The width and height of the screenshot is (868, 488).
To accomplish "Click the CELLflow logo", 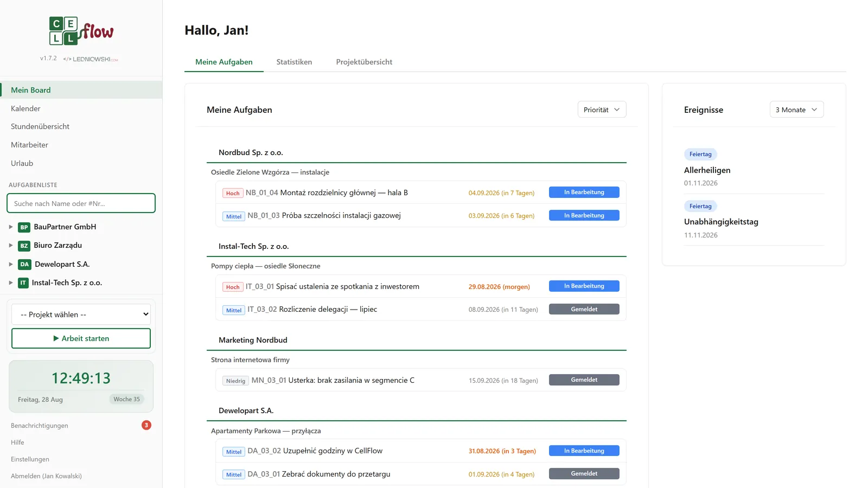I will (81, 31).
